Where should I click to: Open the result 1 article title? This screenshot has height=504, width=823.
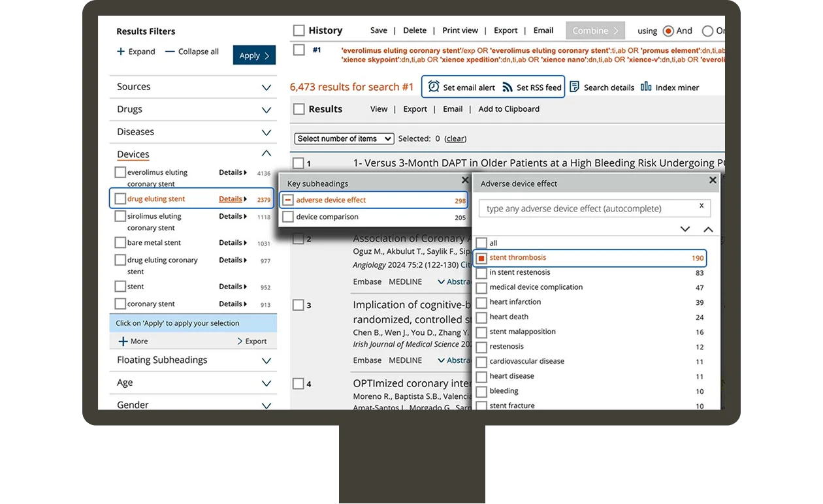[539, 163]
